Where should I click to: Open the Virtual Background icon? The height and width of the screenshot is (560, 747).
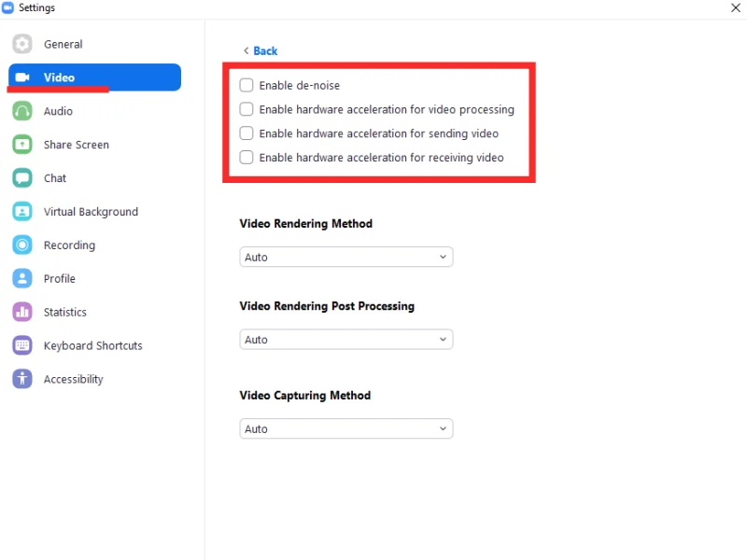pyautogui.click(x=22, y=212)
